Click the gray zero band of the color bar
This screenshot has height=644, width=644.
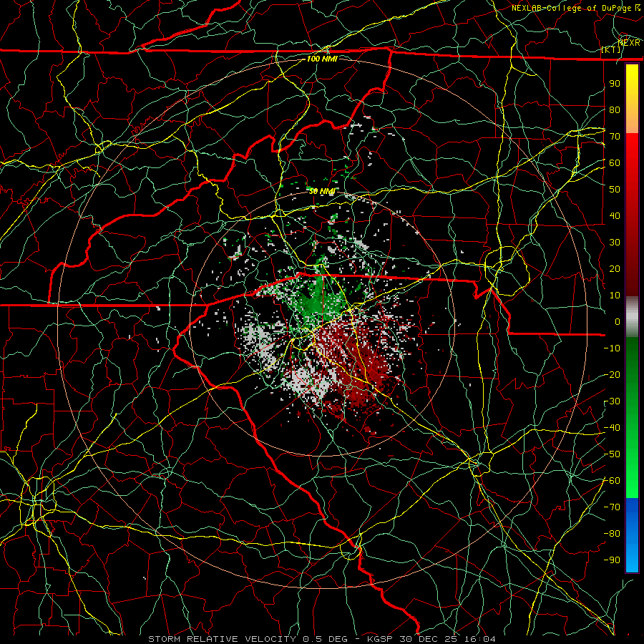[x=632, y=317]
